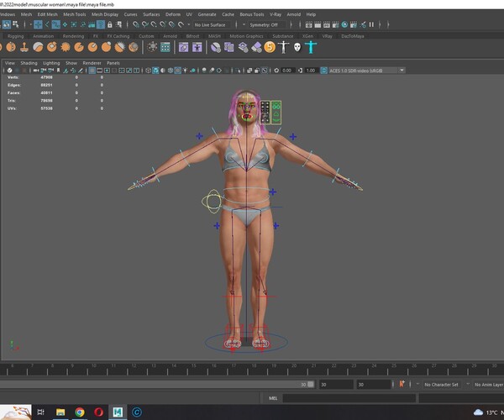
Task: Click the spinning dots ring shelf icon
Action: tap(152, 47)
